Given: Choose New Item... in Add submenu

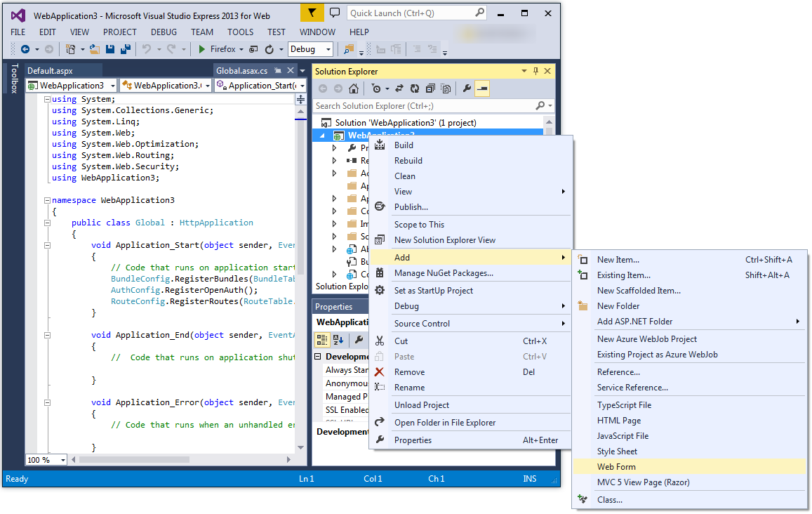Looking at the screenshot, I should point(690,260).
